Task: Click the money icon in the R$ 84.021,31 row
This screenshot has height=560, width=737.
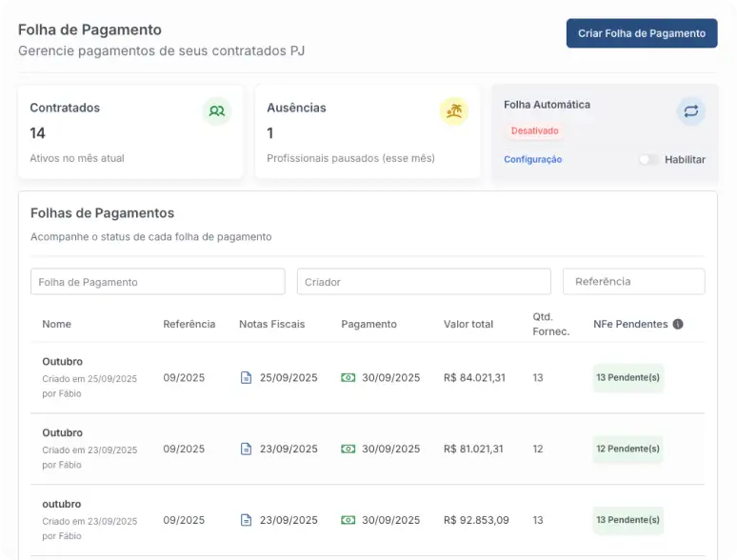Action: (349, 378)
